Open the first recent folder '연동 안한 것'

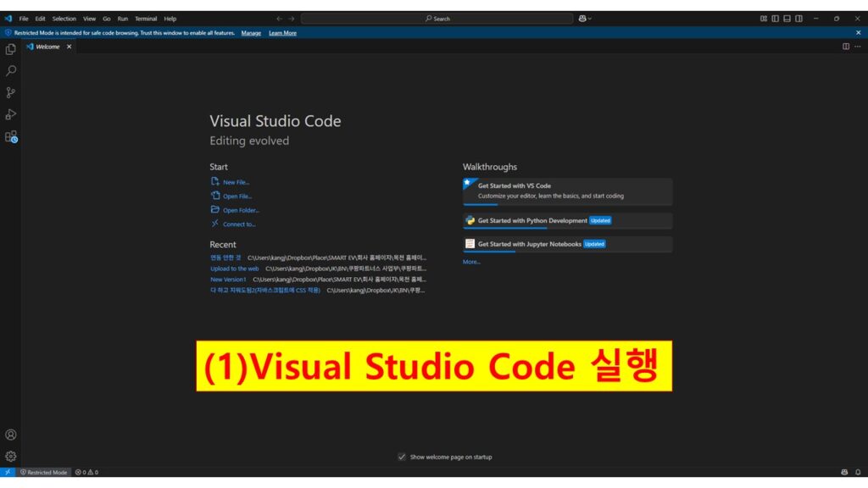(x=225, y=258)
